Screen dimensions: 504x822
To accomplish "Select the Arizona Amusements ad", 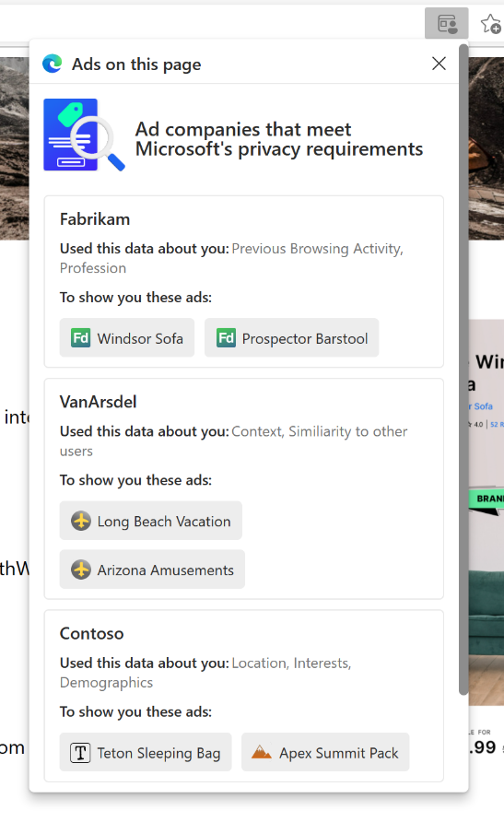I will (x=152, y=570).
